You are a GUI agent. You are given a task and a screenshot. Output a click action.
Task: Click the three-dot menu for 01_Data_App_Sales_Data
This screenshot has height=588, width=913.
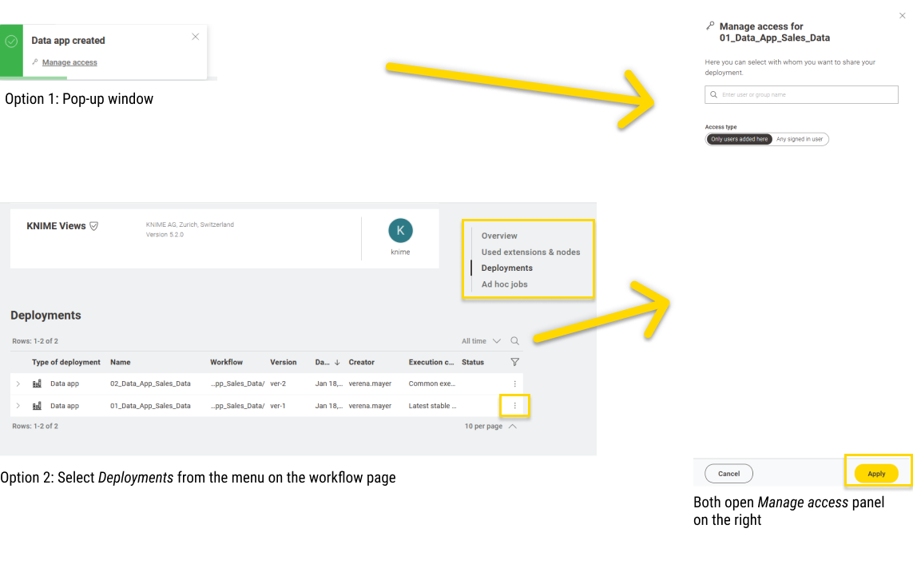point(514,406)
